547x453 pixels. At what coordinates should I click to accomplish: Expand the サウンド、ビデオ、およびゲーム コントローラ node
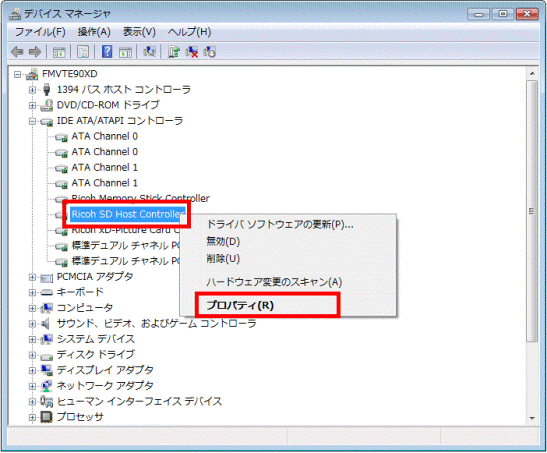[32, 324]
